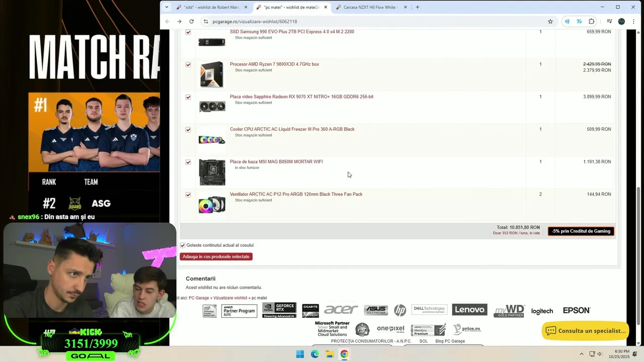Open the Procesor AMD Ryzen 7 9800X3D link

point(274,64)
